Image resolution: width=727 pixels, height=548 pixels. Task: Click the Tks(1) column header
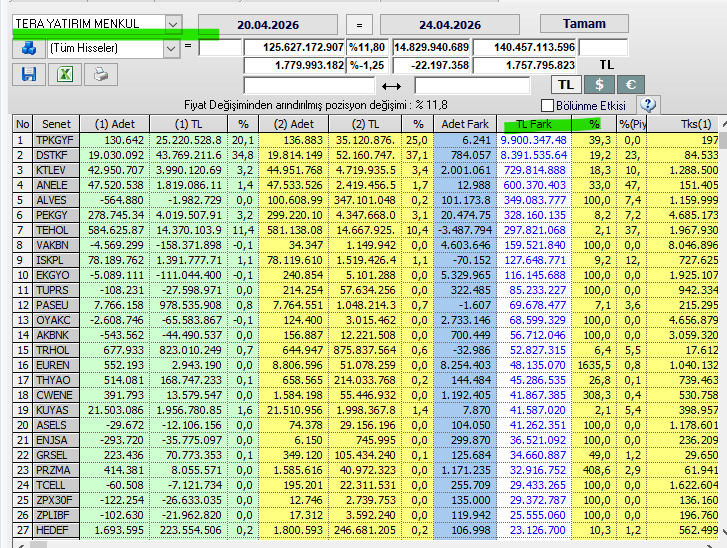click(x=683, y=124)
